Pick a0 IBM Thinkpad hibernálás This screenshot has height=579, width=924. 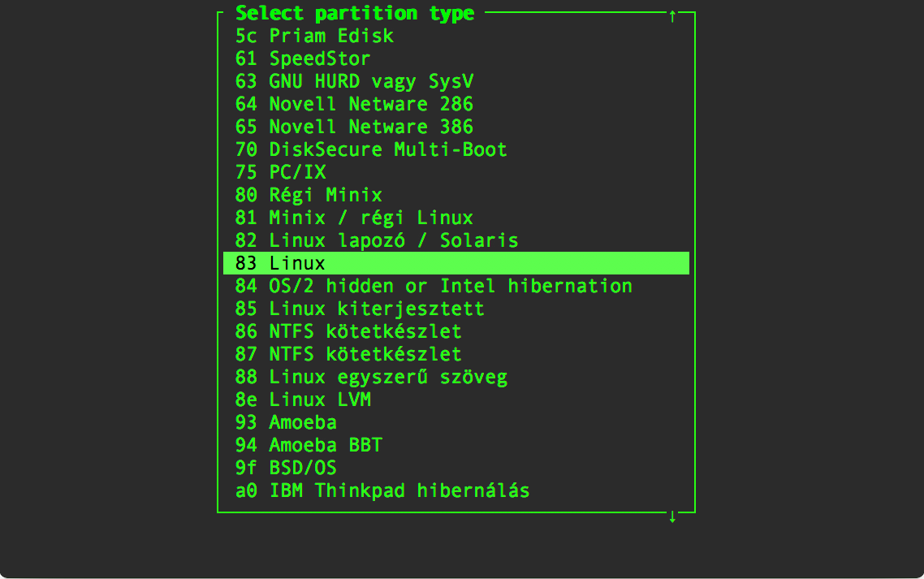[456, 490]
